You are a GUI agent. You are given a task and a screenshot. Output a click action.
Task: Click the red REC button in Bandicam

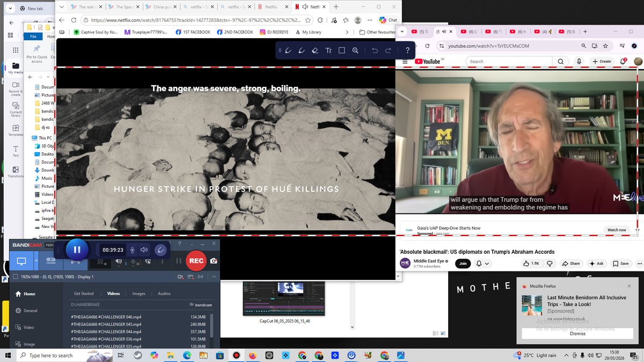click(x=196, y=261)
